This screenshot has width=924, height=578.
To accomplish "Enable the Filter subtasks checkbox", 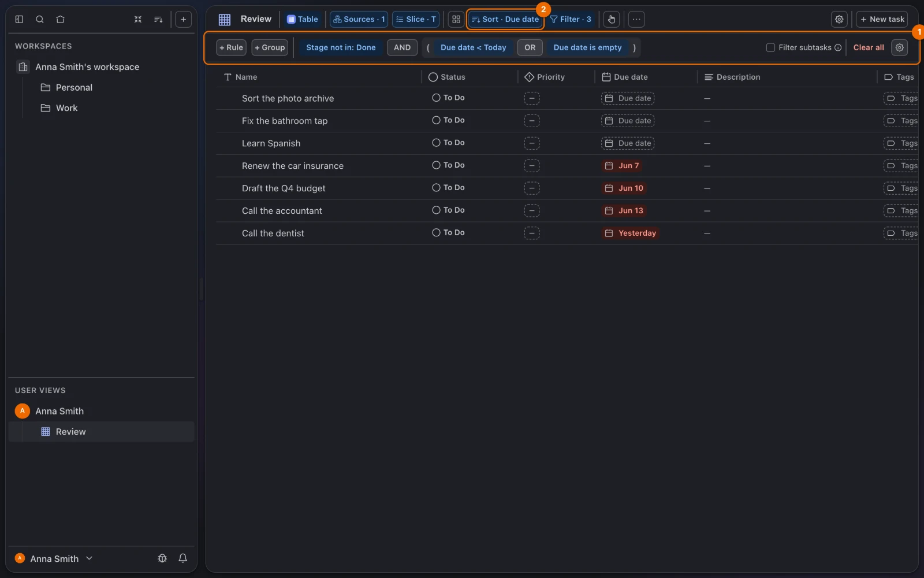I will pyautogui.click(x=770, y=47).
